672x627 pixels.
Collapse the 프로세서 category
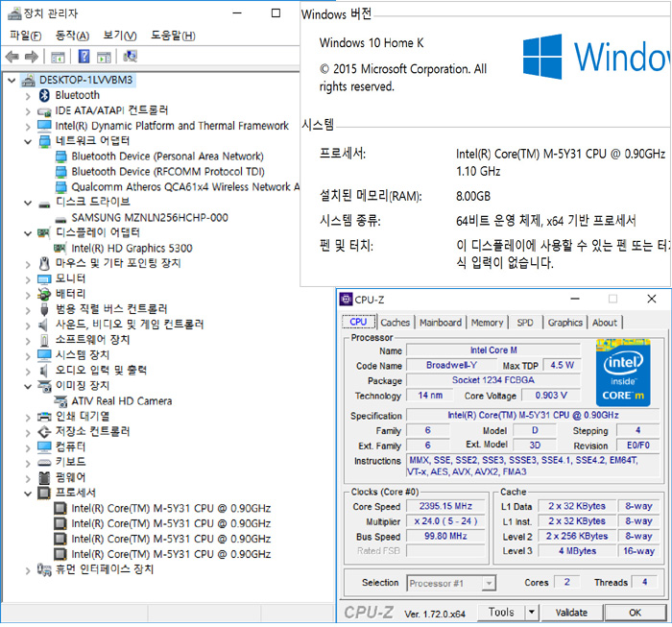tap(28, 494)
